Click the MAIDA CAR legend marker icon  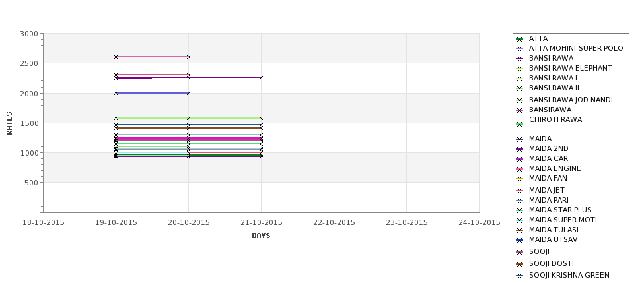(x=520, y=159)
